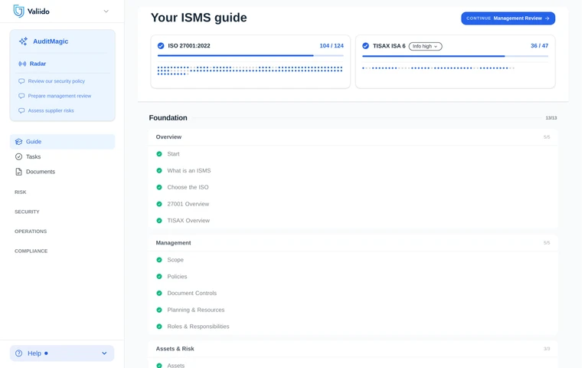
Task: Click the Foundation section heading
Action: point(168,118)
